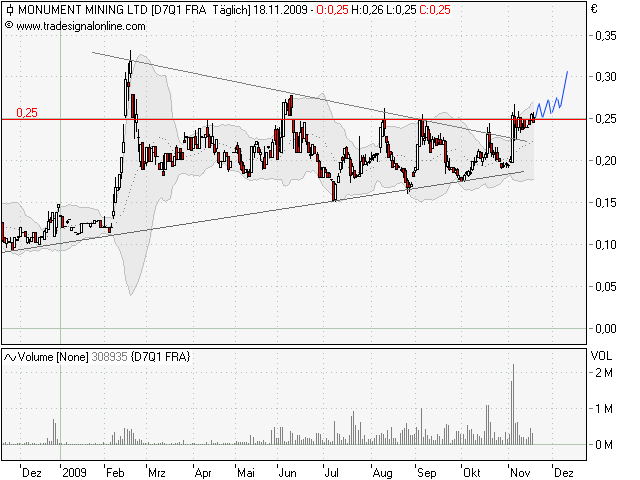
Task: Select the MONUMENT MINING LTD title text
Action: tap(82, 10)
